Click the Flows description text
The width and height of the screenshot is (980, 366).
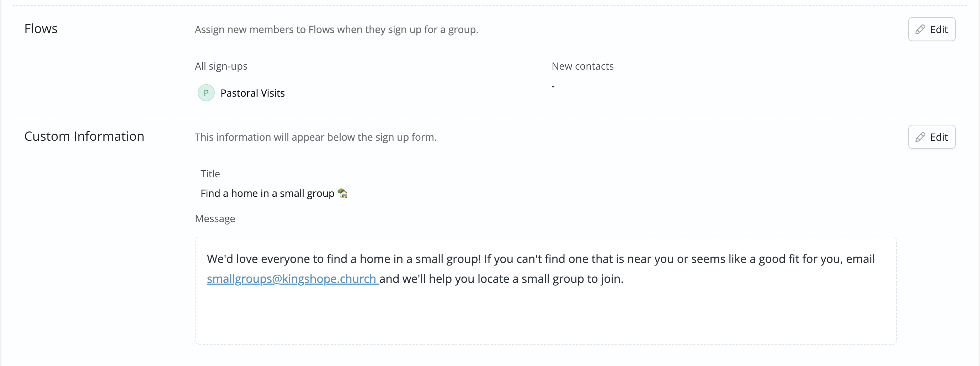(336, 29)
